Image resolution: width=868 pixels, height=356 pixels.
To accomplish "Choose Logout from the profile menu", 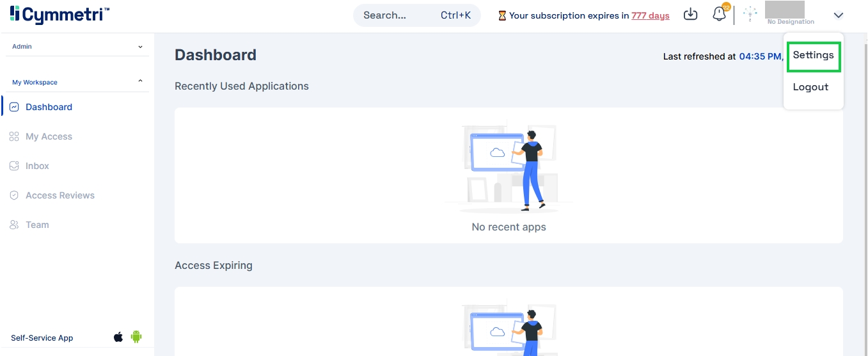I will tap(810, 87).
